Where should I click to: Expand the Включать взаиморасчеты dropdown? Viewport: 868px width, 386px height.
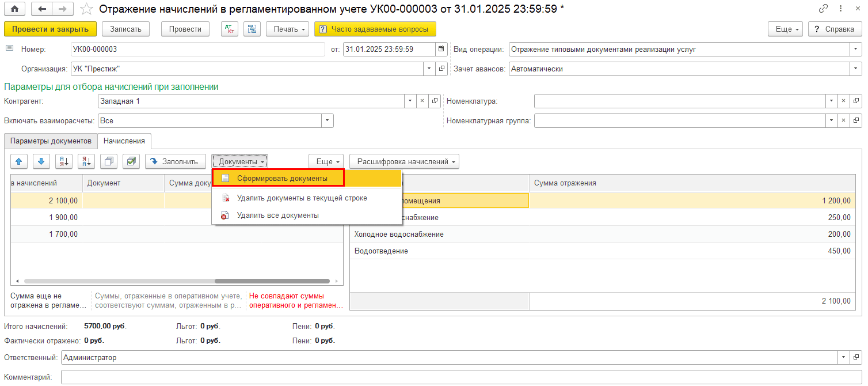328,121
